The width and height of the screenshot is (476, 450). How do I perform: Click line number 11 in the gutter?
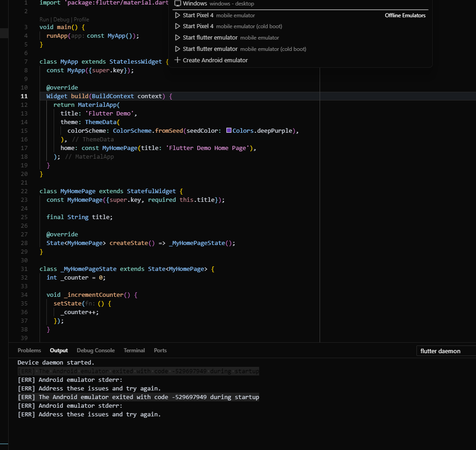[x=24, y=96]
